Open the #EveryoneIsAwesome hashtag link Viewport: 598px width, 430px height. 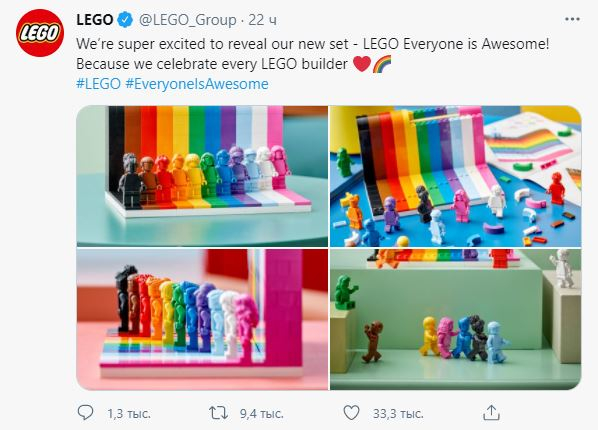pos(197,84)
